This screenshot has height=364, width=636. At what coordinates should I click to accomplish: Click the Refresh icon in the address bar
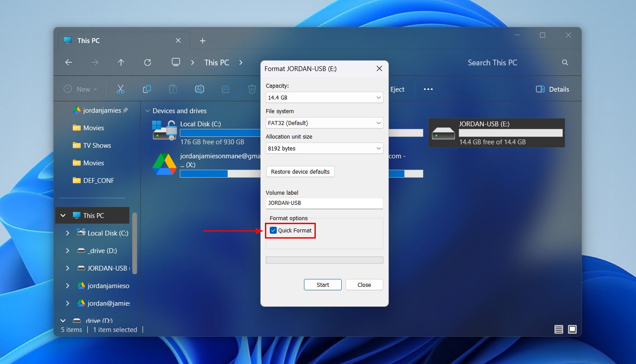pos(147,62)
